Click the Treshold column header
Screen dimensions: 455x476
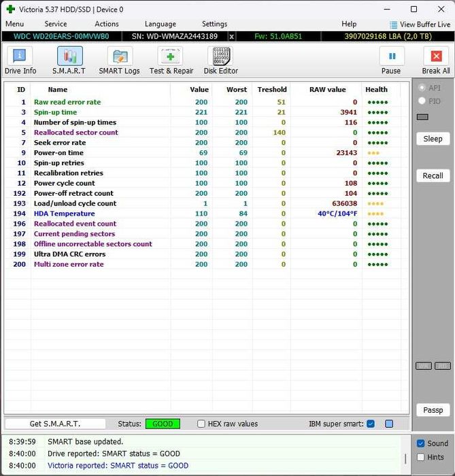pyautogui.click(x=272, y=90)
